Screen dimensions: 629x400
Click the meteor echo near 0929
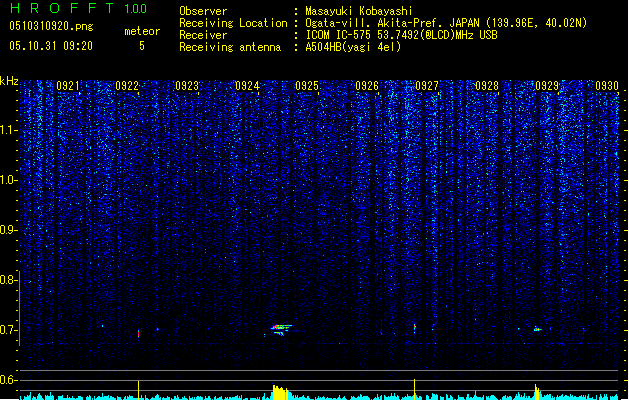[538, 329]
